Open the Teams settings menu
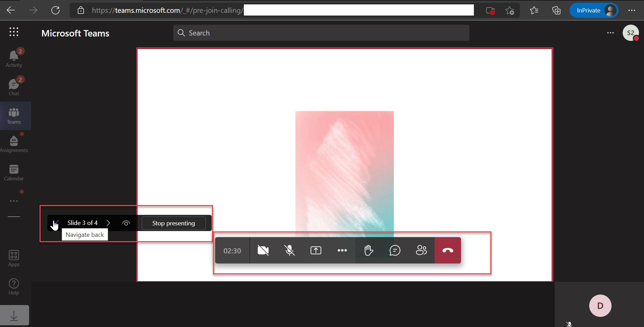Viewport: 644px width, 327px height. 610,33
